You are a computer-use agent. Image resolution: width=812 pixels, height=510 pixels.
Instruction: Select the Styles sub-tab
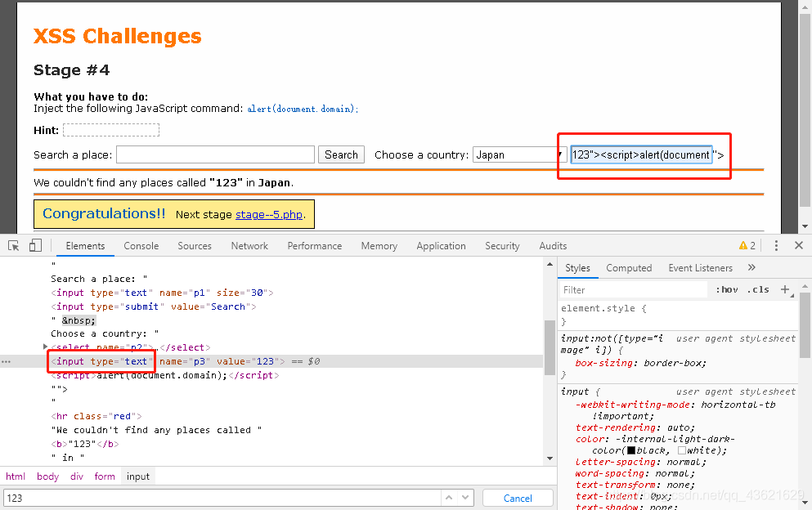577,268
